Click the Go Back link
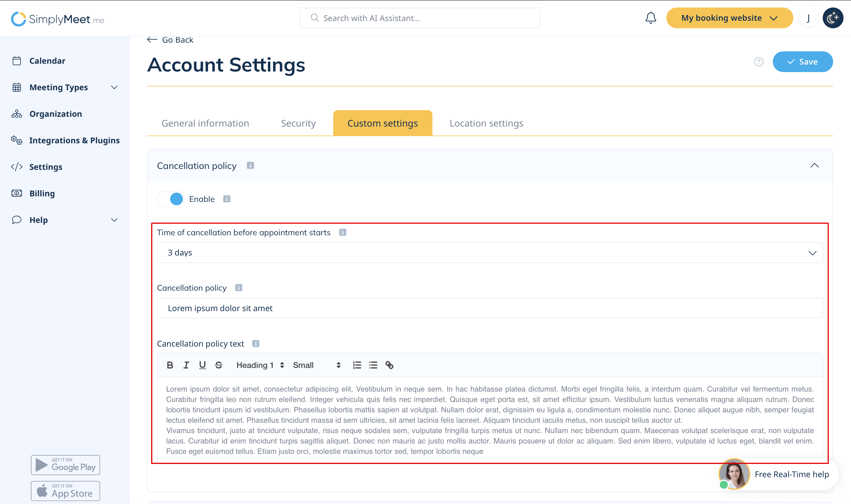This screenshot has height=504, width=851. tap(170, 40)
